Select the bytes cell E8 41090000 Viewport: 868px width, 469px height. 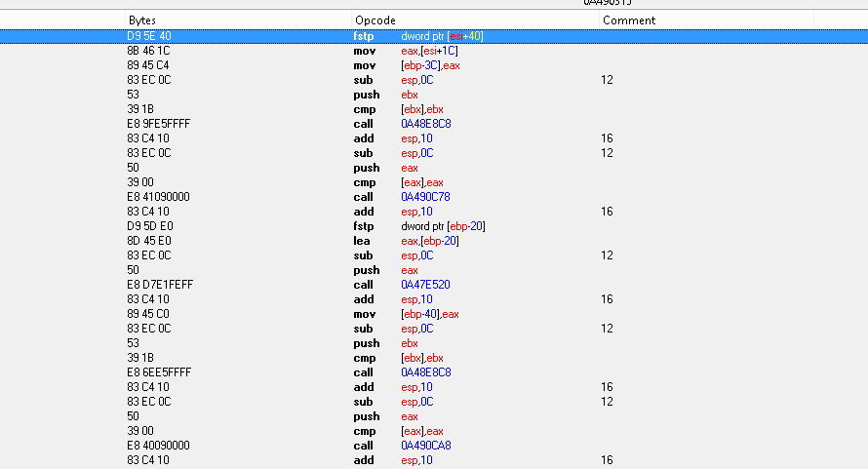pos(158,197)
